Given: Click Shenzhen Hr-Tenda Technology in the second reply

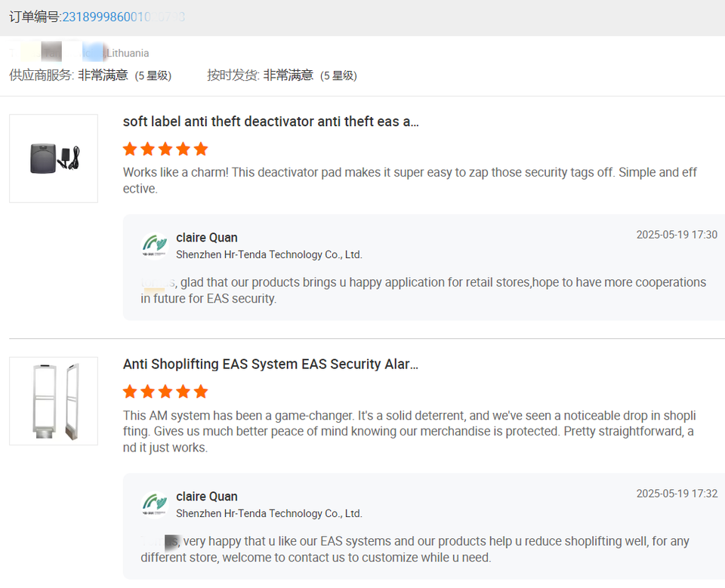Looking at the screenshot, I should tap(269, 514).
